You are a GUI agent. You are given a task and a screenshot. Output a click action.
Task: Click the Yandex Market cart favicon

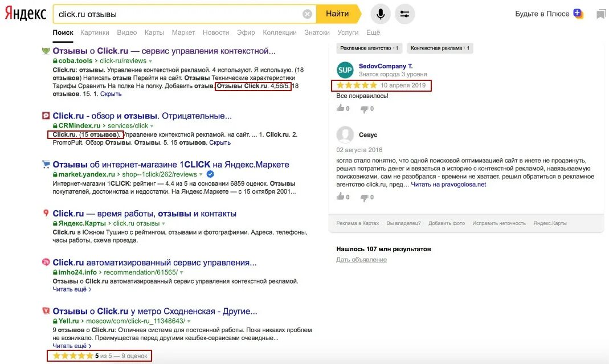[x=46, y=164]
